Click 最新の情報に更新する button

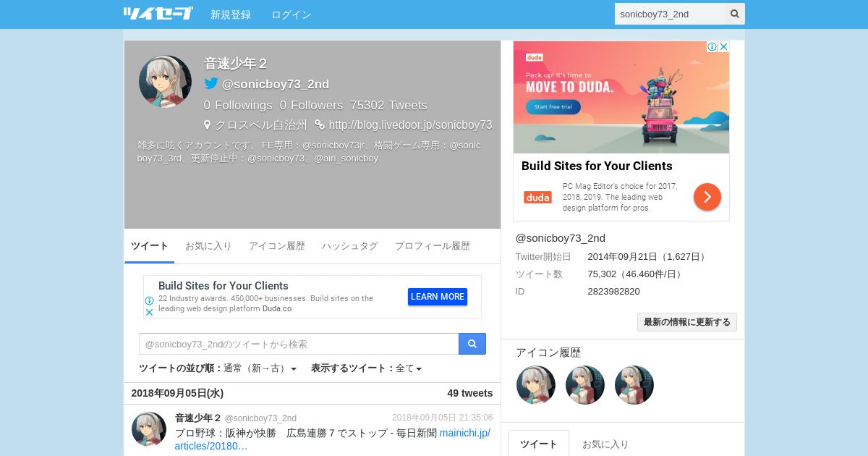tap(687, 322)
